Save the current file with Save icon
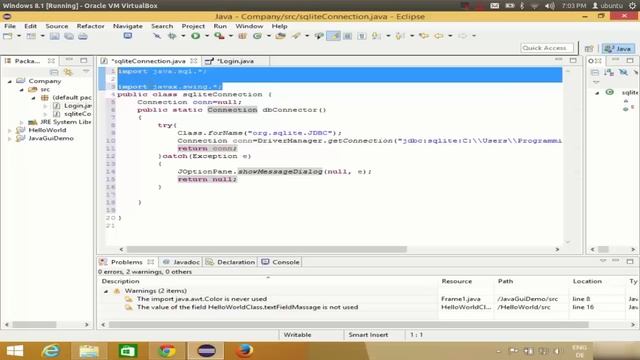 coord(54,36)
